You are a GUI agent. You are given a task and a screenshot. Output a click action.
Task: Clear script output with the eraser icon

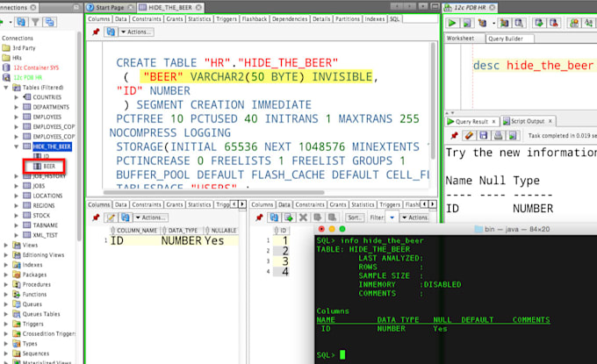pos(469,135)
